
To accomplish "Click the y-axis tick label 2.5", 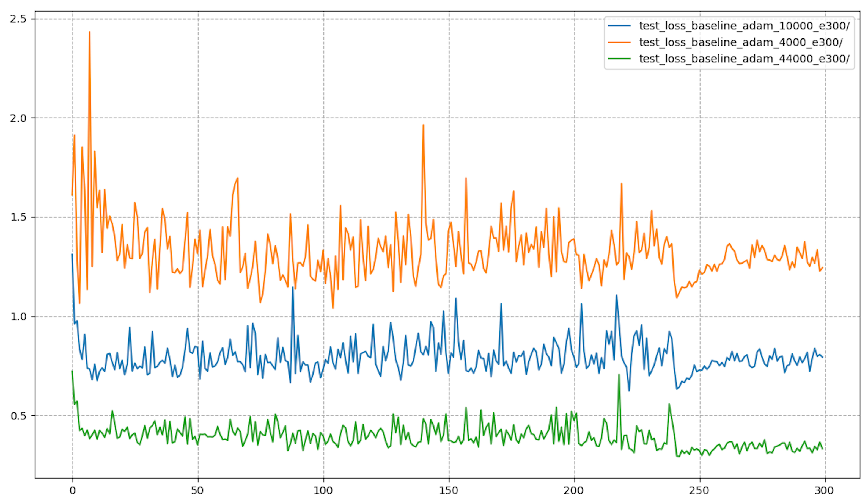I will (18, 19).
